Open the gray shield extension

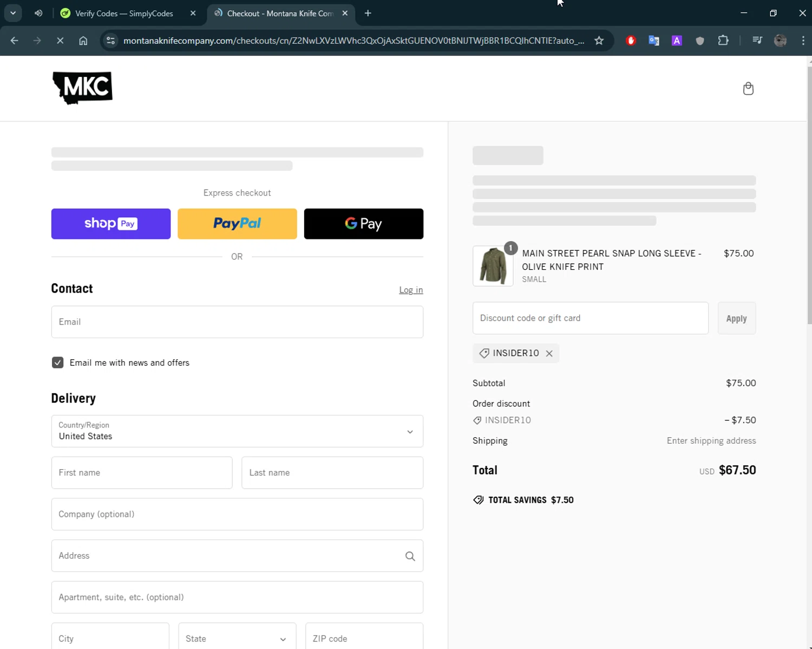[x=700, y=41]
